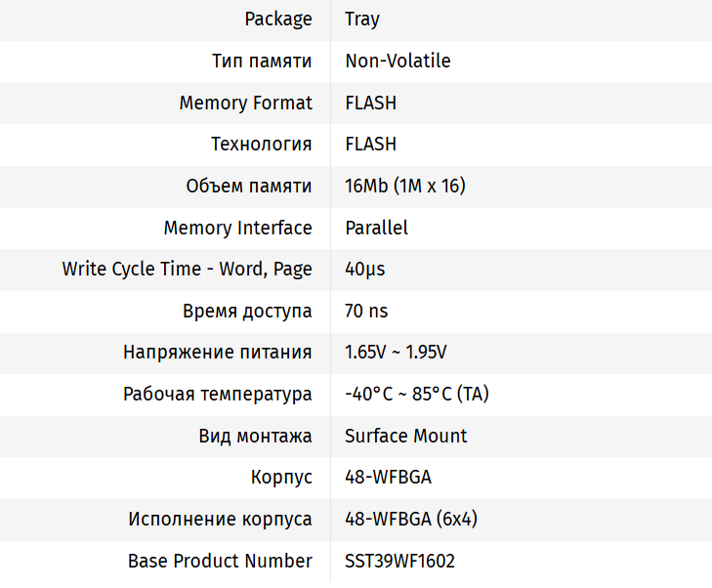
Task: Click the "Напряжение питания" label
Action: [217, 353]
